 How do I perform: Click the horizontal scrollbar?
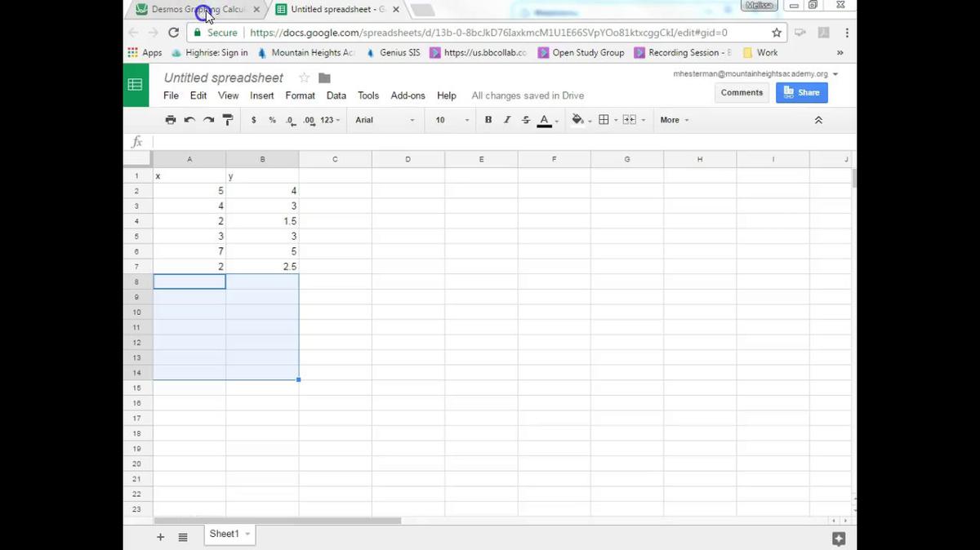(278, 521)
